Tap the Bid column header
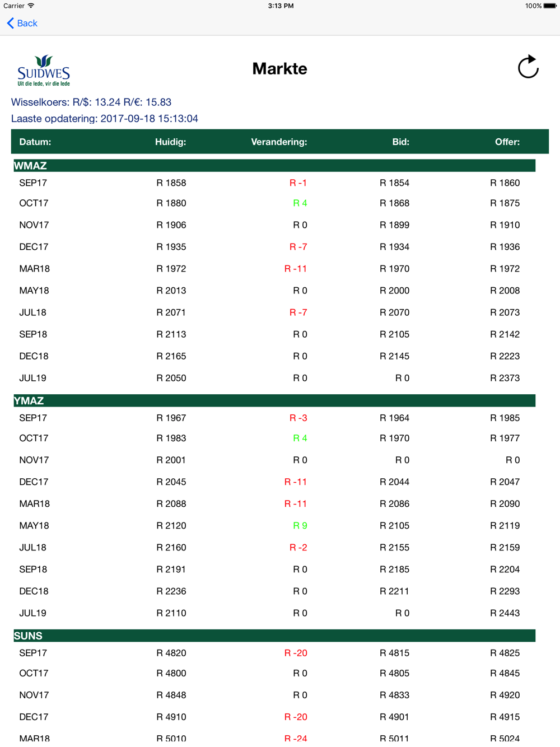Image resolution: width=560 pixels, height=747 pixels. [x=400, y=142]
